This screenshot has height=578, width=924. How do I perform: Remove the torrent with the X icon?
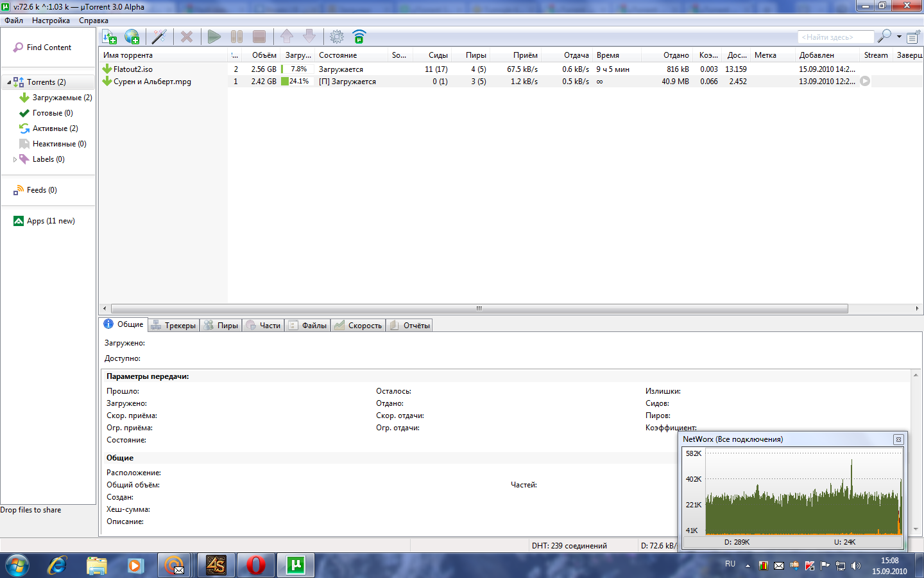[x=187, y=37]
